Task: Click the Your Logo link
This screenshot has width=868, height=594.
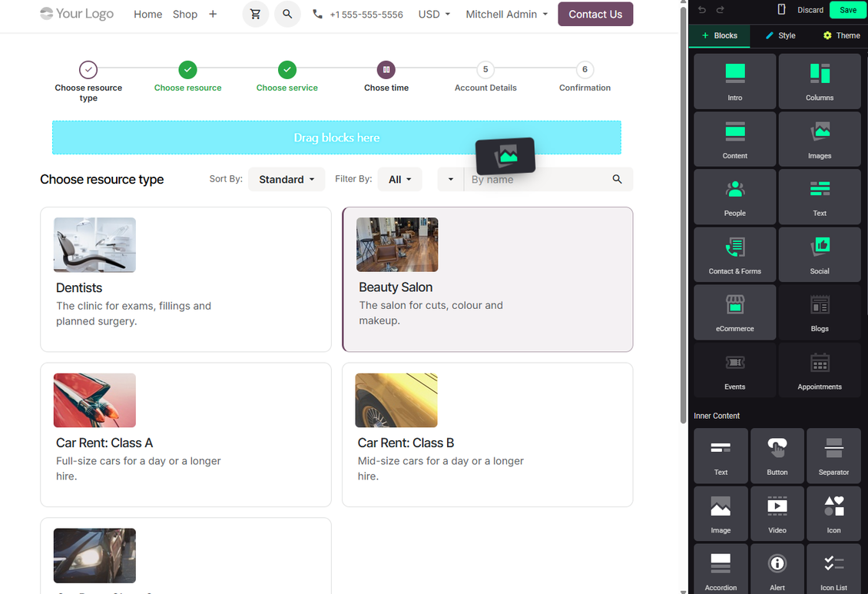Action: click(77, 14)
